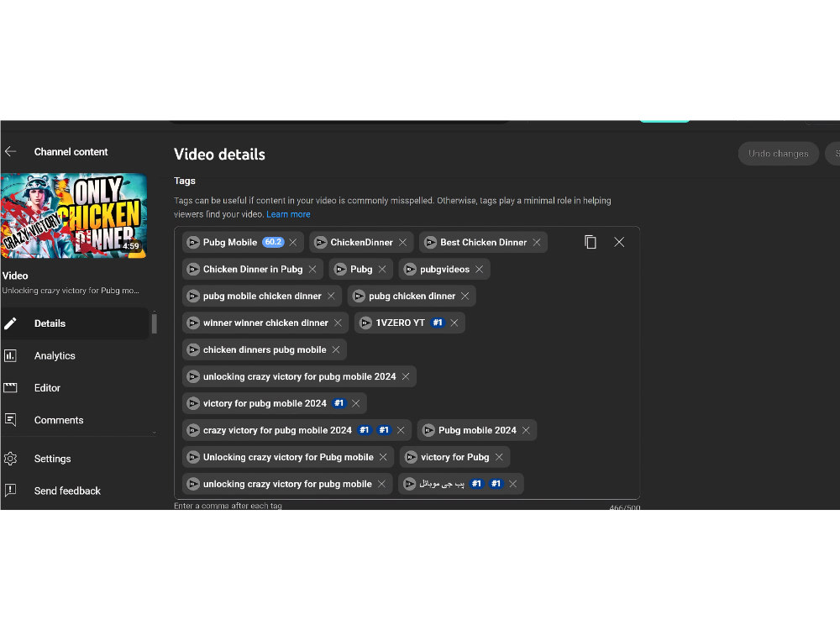Remove the capitalized Unlocking crazy victory for Pubg mobile tag
This screenshot has height=630, width=840.
point(383,457)
